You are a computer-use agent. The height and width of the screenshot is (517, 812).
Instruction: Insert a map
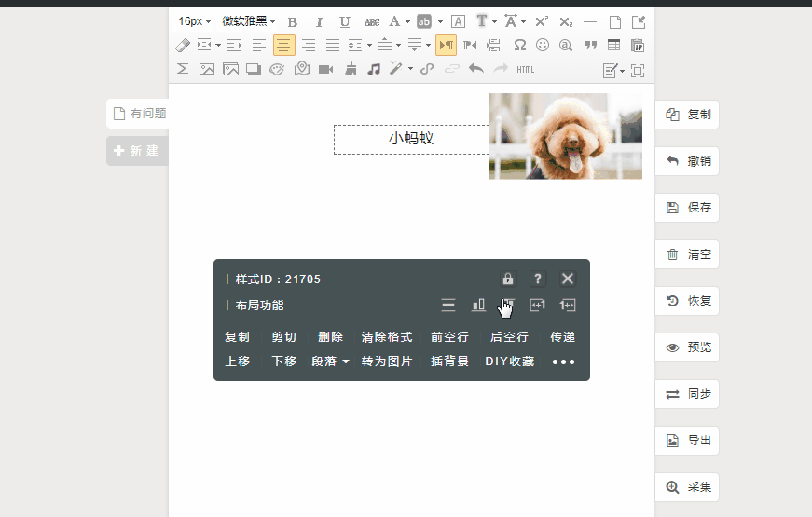(x=302, y=69)
